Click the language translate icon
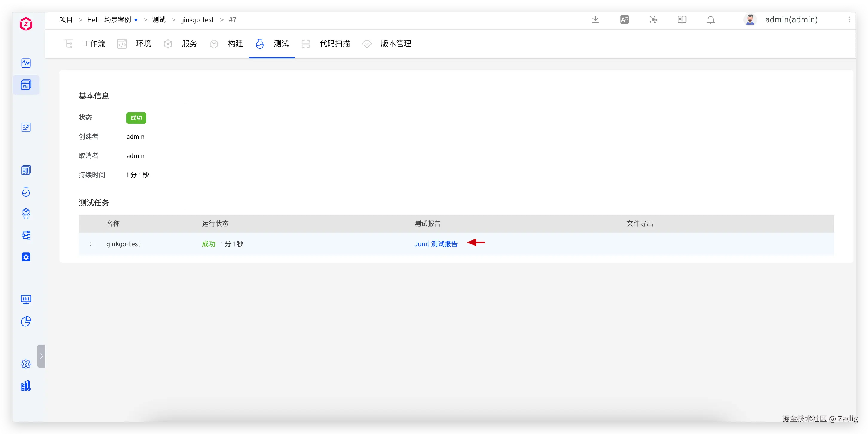The image size is (868, 434). coord(624,19)
